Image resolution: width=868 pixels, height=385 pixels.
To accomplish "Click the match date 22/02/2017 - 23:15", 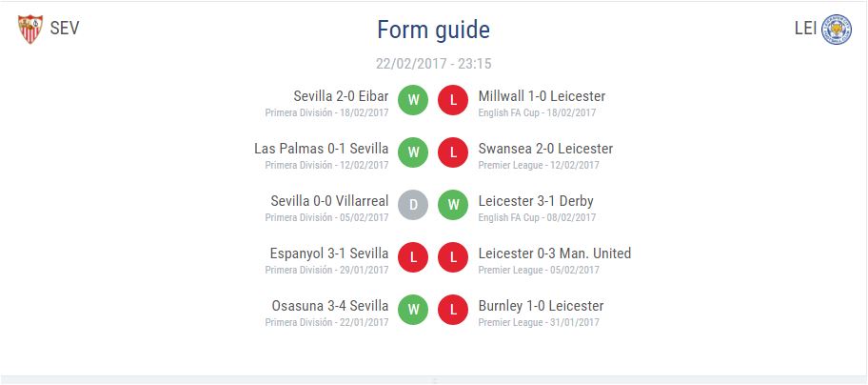I will tap(433, 64).
